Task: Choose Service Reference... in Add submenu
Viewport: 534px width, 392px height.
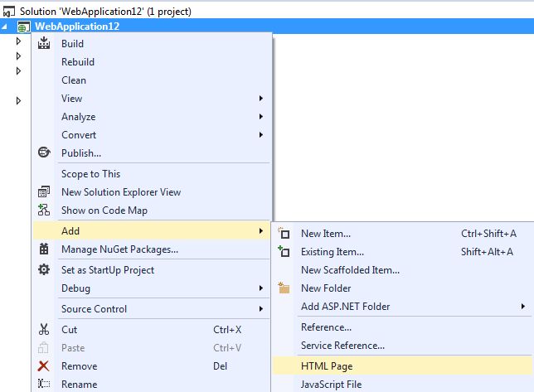Action: (x=402, y=346)
